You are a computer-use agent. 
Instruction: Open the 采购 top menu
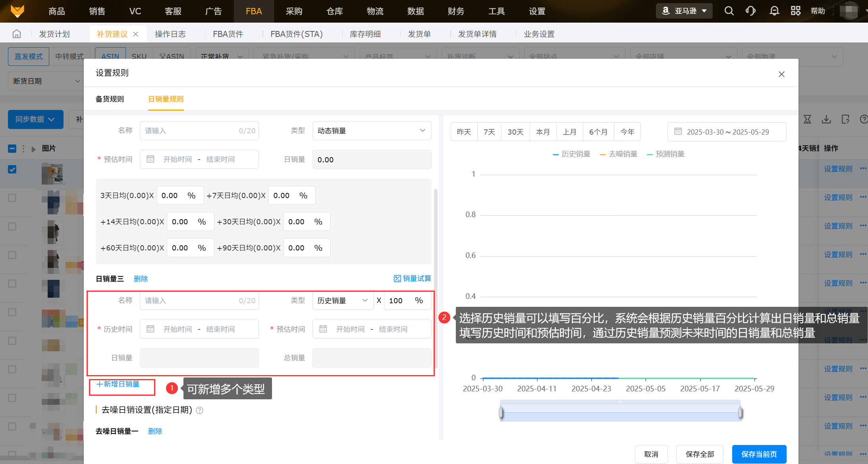[294, 11]
